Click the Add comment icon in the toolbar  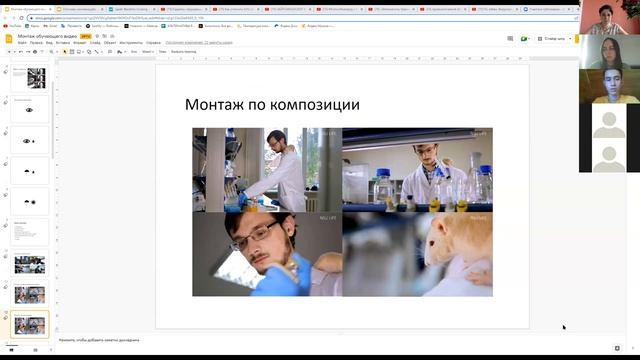pos(110,52)
